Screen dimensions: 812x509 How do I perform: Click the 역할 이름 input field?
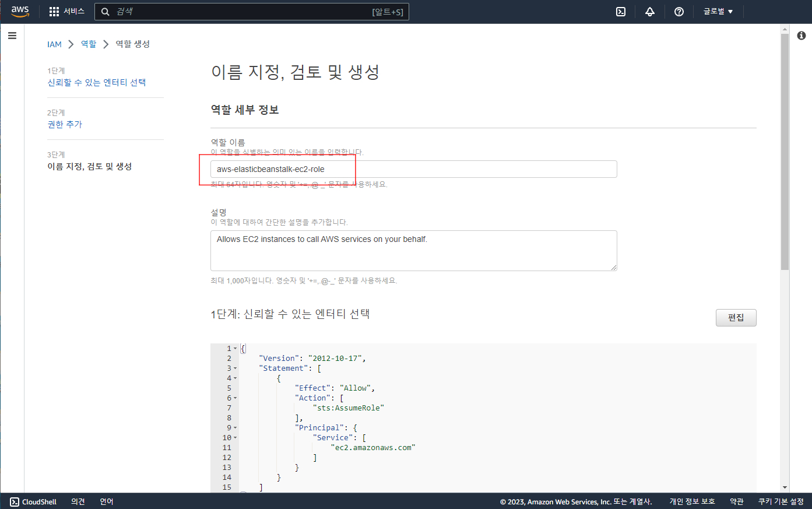tap(413, 169)
